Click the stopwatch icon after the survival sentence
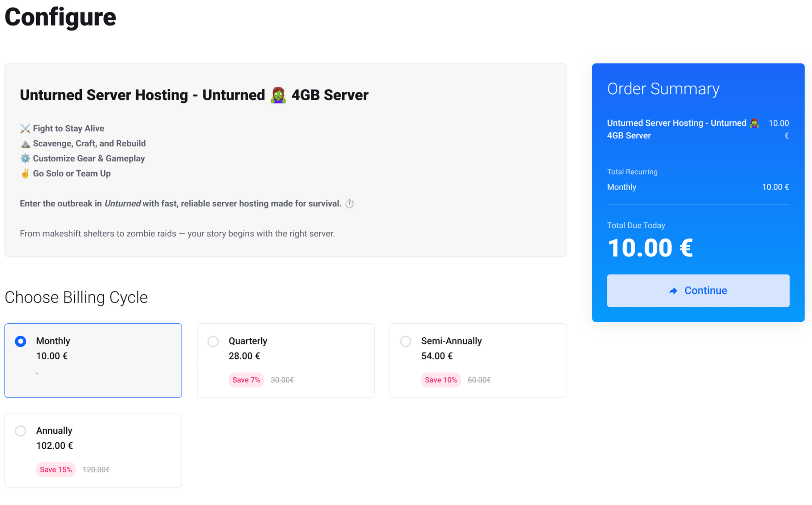The width and height of the screenshot is (812, 505). click(349, 204)
